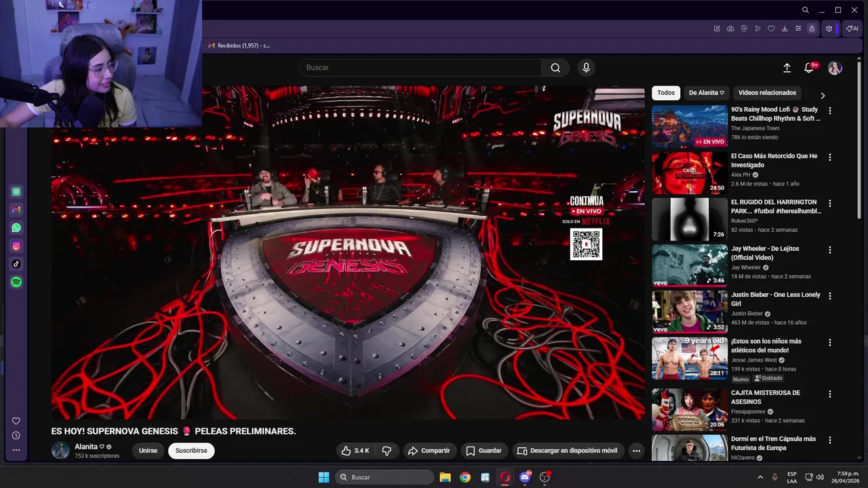This screenshot has width=868, height=488.
Task: Click the Guardar button
Action: [x=484, y=451]
